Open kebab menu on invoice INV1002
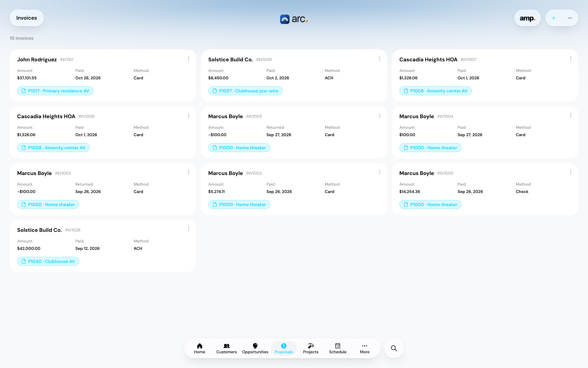 pyautogui.click(x=380, y=172)
